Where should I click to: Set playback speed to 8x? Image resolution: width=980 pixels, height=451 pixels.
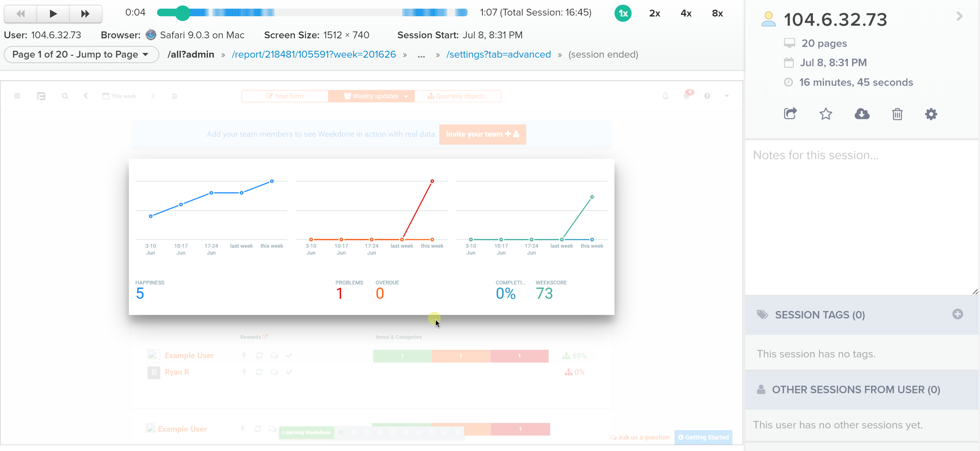[x=717, y=13]
